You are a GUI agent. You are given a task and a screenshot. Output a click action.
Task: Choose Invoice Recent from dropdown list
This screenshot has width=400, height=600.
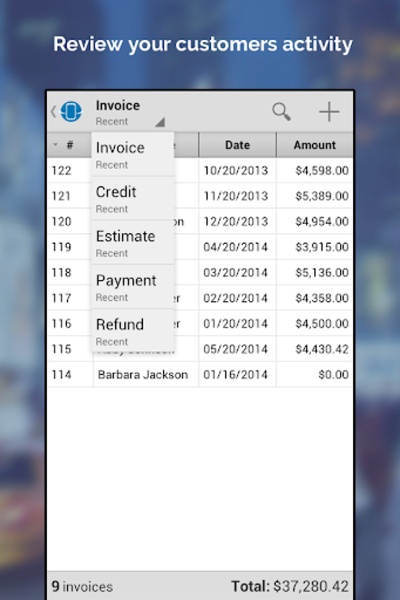133,155
